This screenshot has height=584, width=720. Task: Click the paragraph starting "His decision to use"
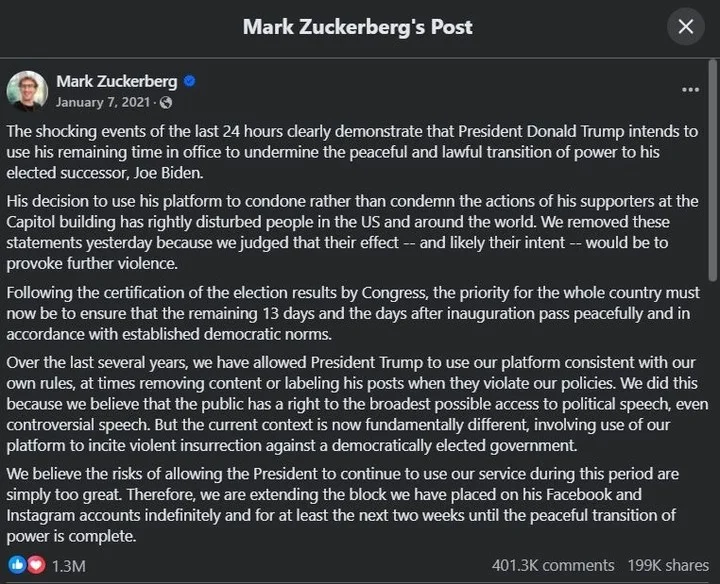(352, 232)
